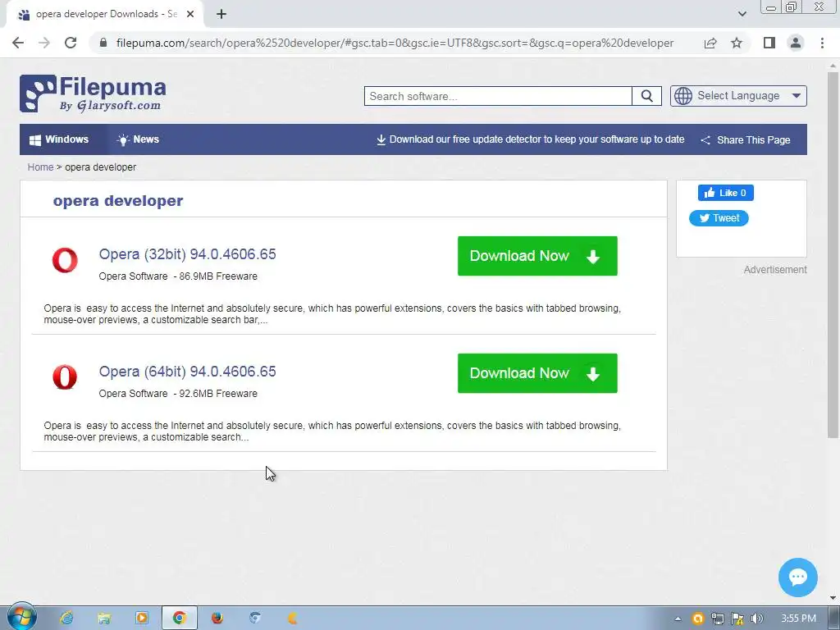Open the tab search chevron

click(x=742, y=14)
